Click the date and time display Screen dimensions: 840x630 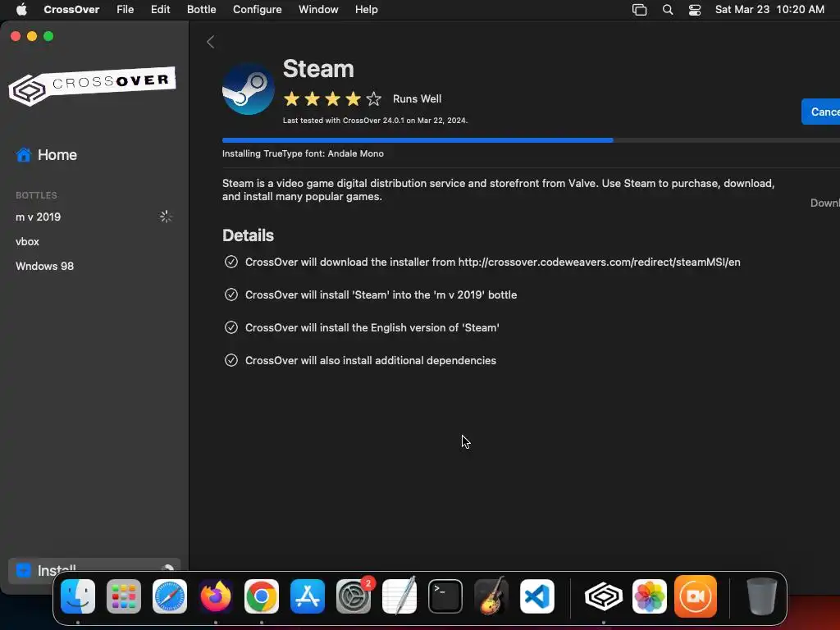point(769,10)
